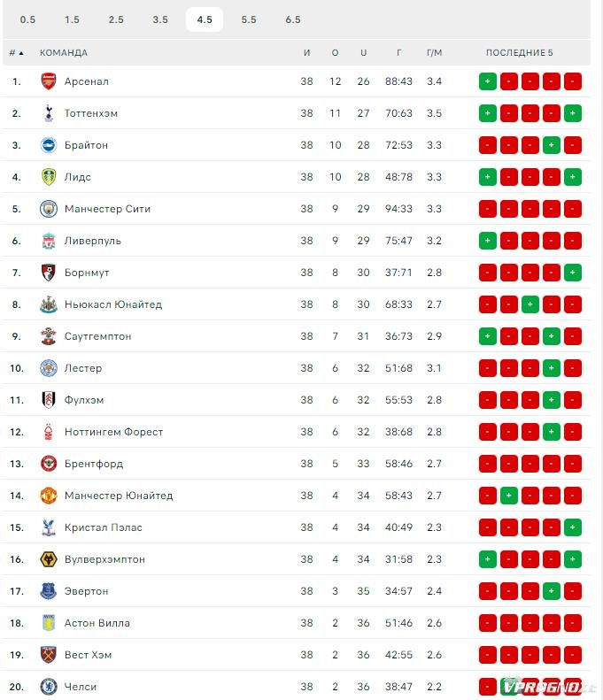
Task: Click the Arsenal club crest icon
Action: pyautogui.click(x=48, y=81)
